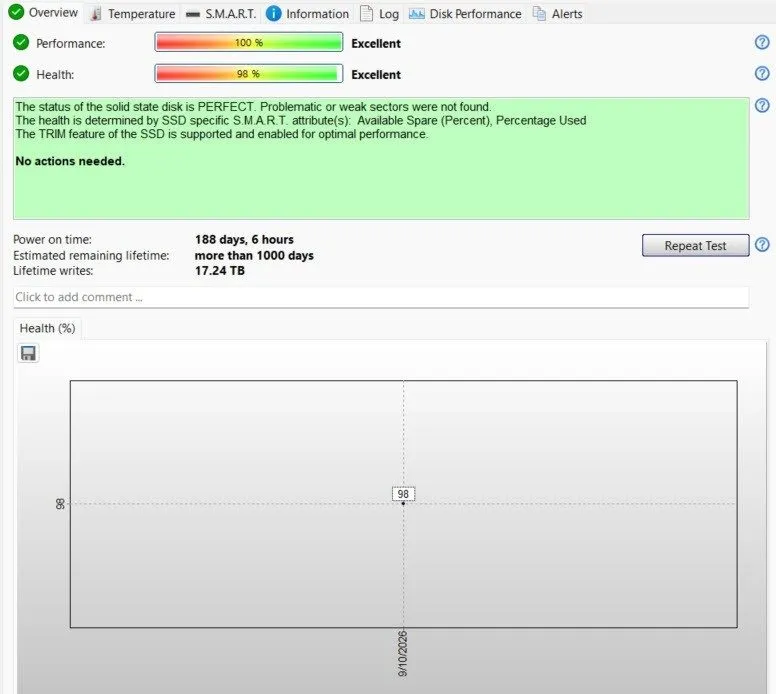Switch to the Information tab
This screenshot has width=776, height=694.
[307, 14]
